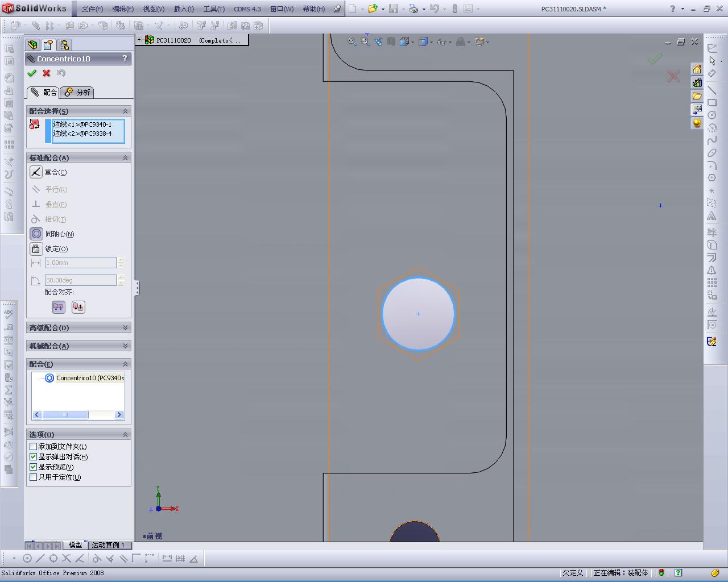The image size is (728, 582).
Task: Select the anti-aligned mate alignment button
Action: pos(78,307)
